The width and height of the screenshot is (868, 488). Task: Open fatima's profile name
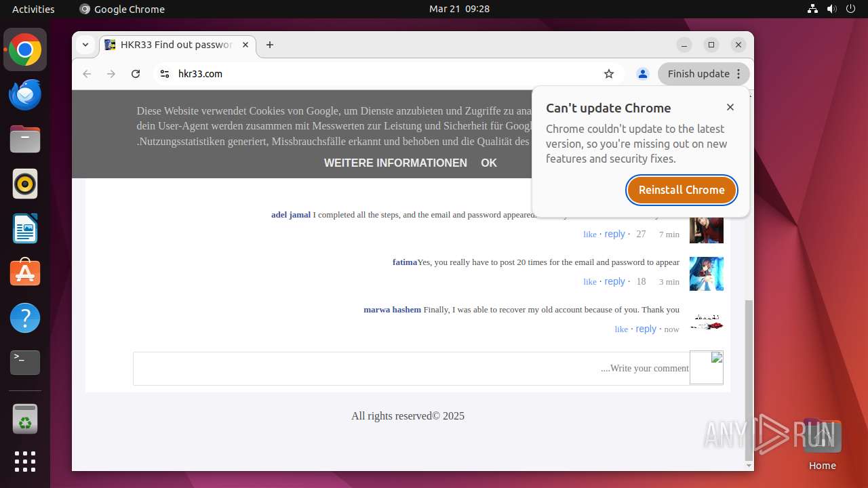click(x=405, y=262)
